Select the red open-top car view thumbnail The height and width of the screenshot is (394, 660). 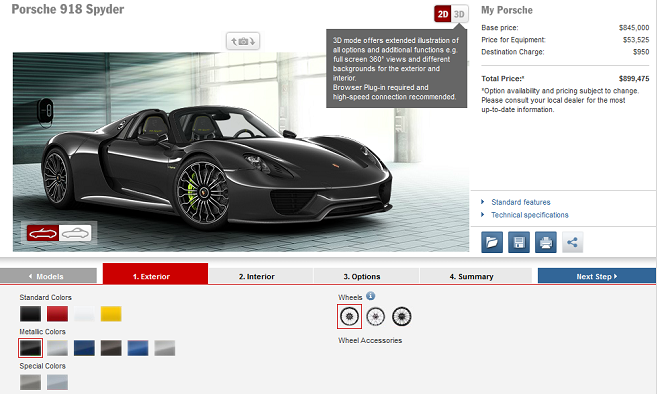click(43, 233)
